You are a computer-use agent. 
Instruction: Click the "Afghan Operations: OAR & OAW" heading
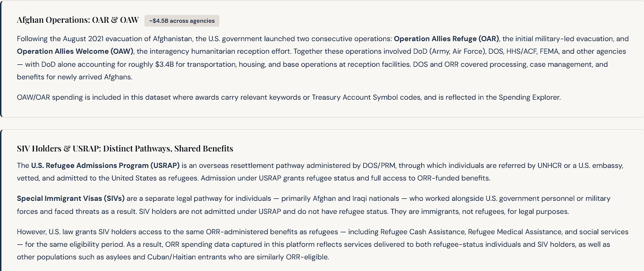click(x=78, y=20)
